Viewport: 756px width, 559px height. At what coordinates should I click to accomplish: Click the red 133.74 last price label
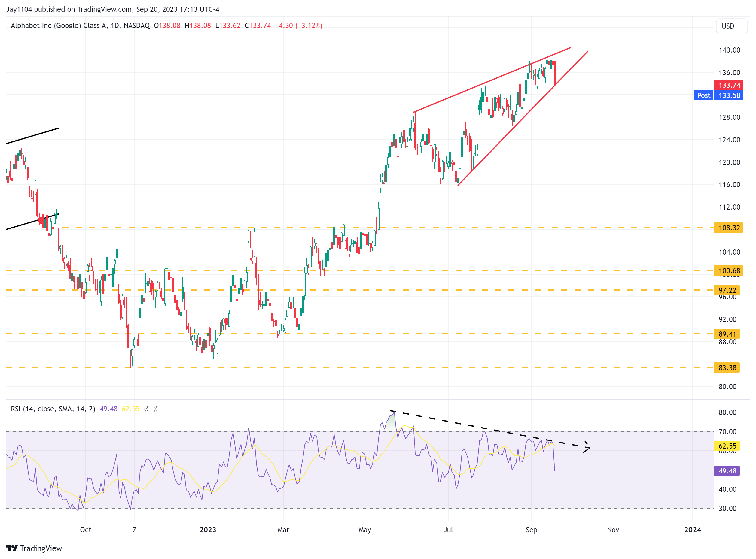(x=728, y=85)
